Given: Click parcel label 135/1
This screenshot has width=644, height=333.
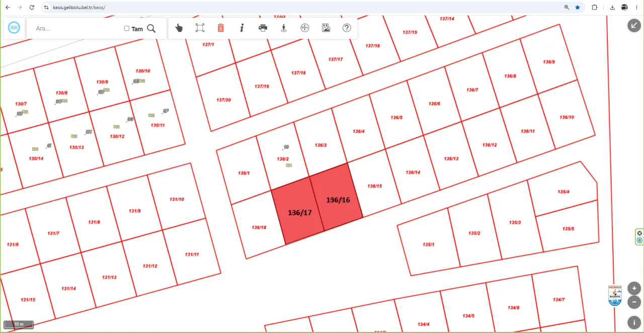Looking at the screenshot, I should coord(428,244).
